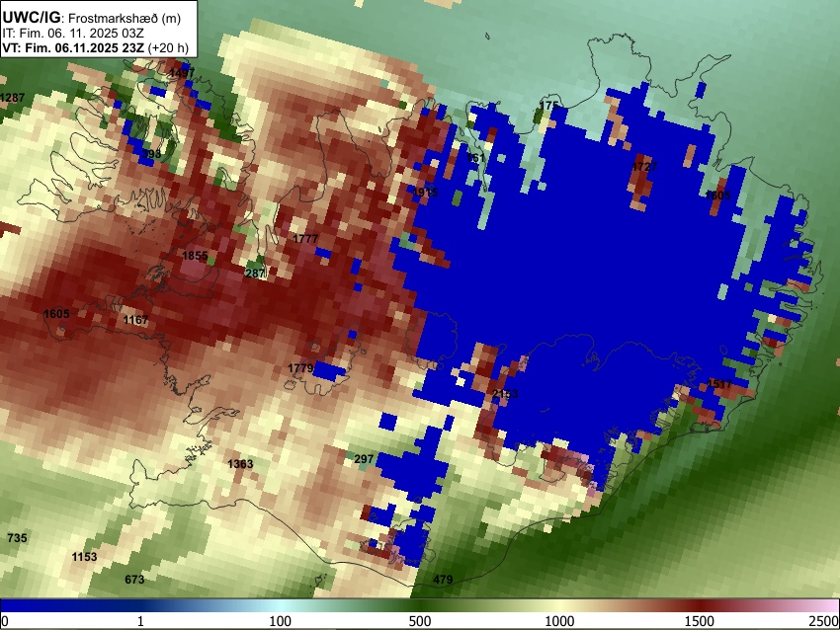
Task: Click the 1727 value label
Action: coord(644,167)
